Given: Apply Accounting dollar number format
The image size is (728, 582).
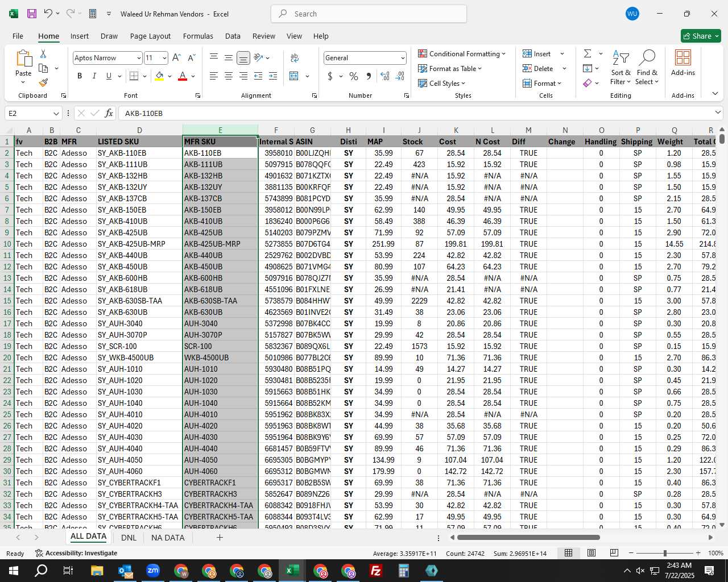Looking at the screenshot, I should coord(330,76).
